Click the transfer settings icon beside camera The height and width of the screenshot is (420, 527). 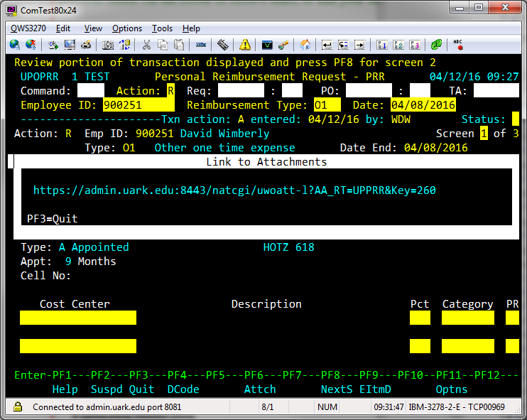click(125, 44)
